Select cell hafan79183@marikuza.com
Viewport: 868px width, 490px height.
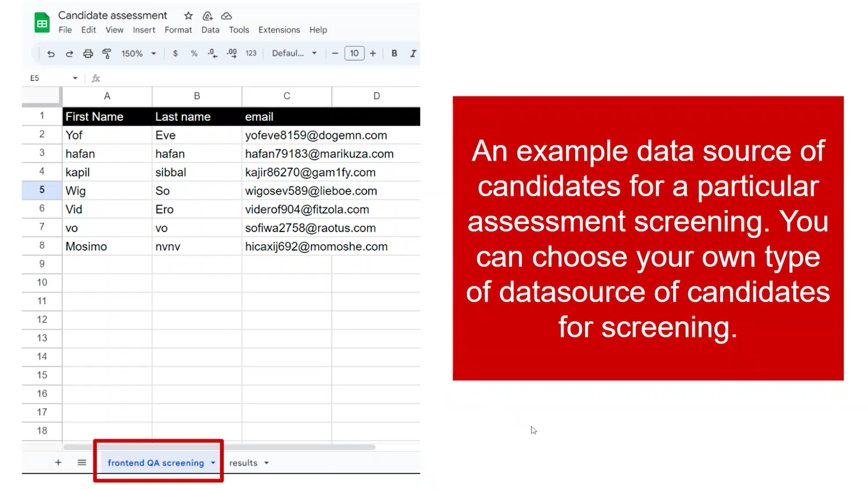(x=319, y=154)
